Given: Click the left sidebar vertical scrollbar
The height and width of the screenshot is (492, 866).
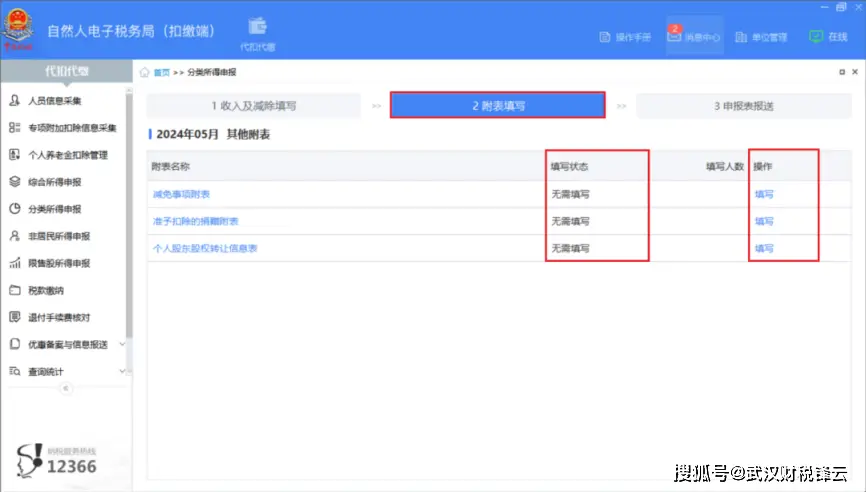Looking at the screenshot, I should (x=128, y=200).
